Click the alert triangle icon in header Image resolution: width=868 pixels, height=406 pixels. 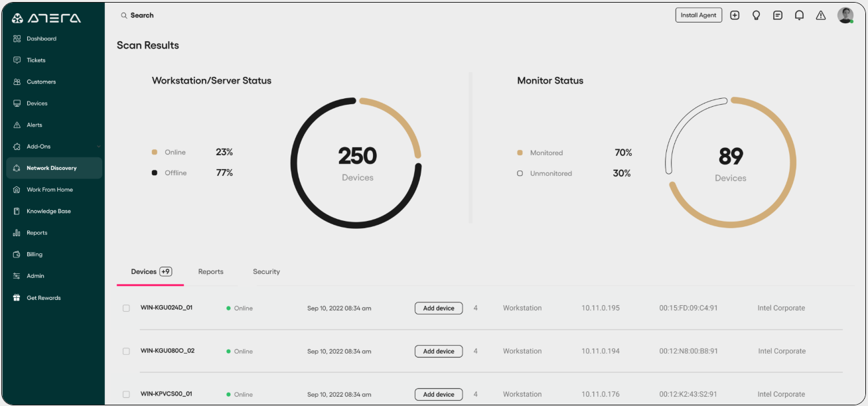coord(821,15)
